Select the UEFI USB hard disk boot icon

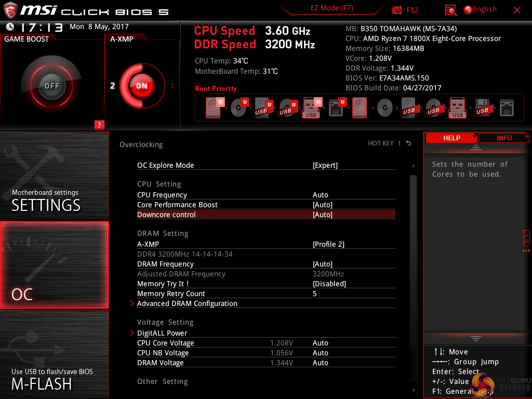coord(264,108)
